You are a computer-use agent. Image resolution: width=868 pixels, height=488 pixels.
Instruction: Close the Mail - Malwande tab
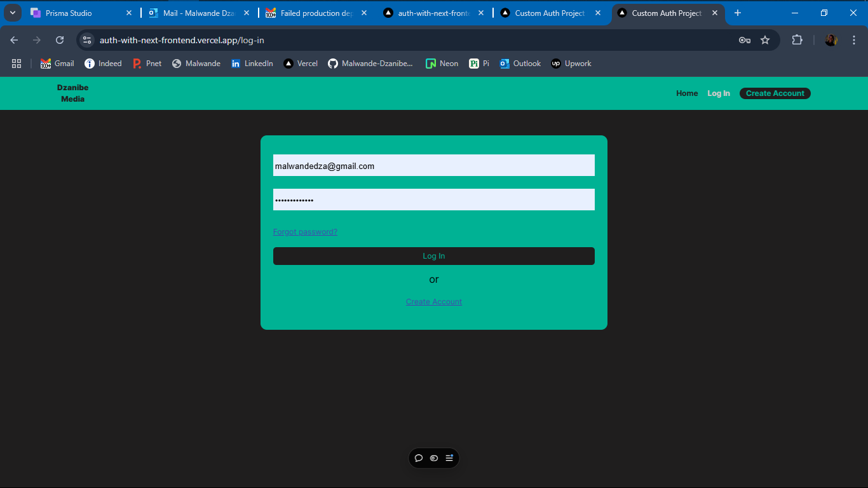[247, 13]
